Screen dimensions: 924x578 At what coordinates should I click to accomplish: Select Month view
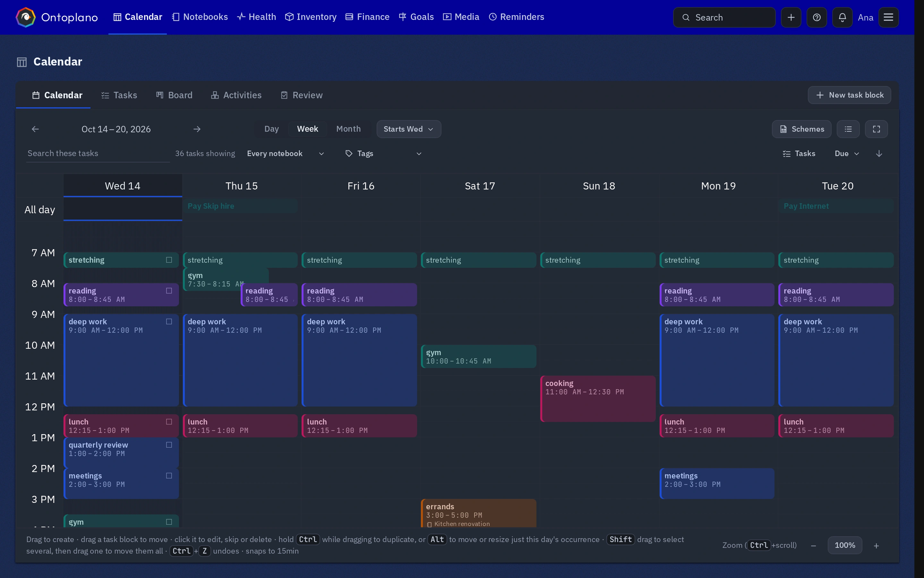tap(348, 129)
